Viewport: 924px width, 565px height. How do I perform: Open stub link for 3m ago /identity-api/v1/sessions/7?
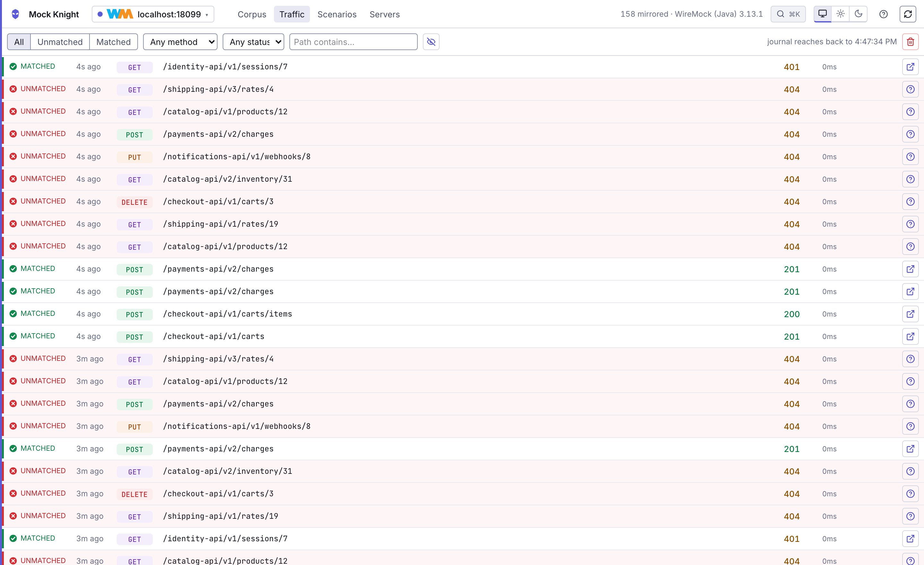pyautogui.click(x=911, y=539)
